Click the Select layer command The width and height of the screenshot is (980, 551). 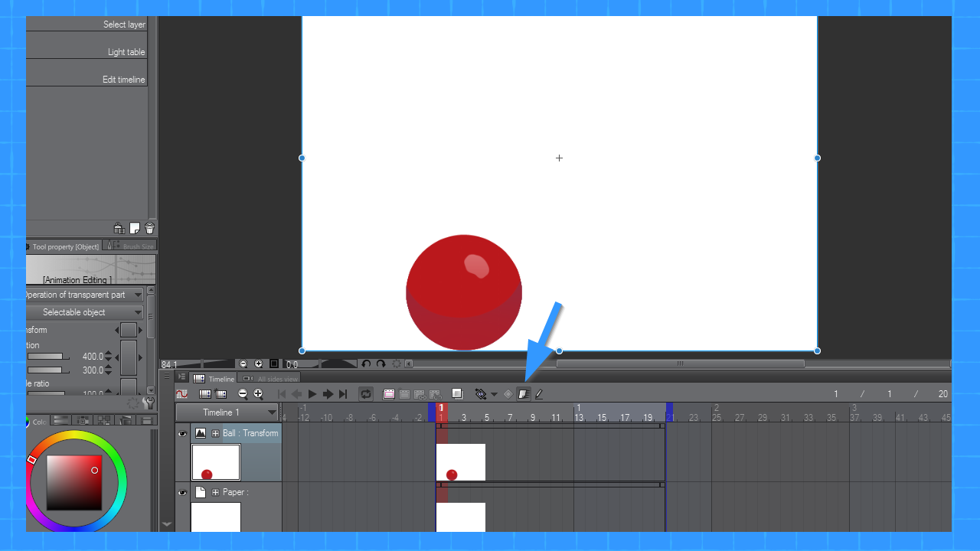(124, 24)
